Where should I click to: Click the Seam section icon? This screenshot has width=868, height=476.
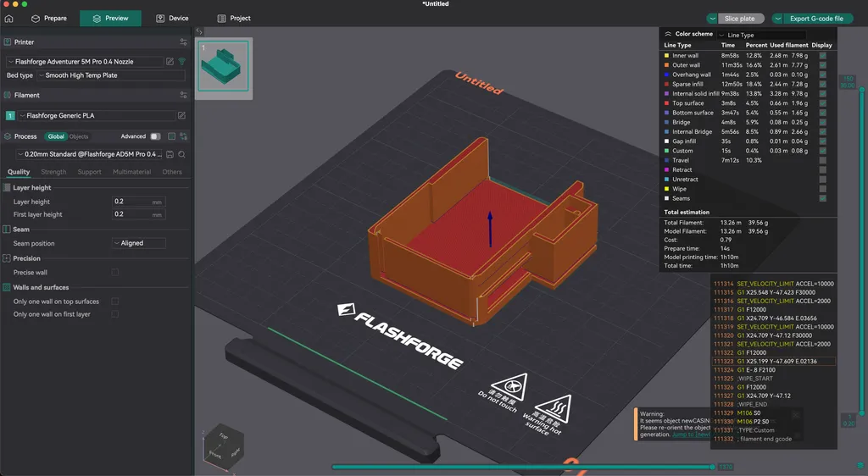pyautogui.click(x=7, y=229)
